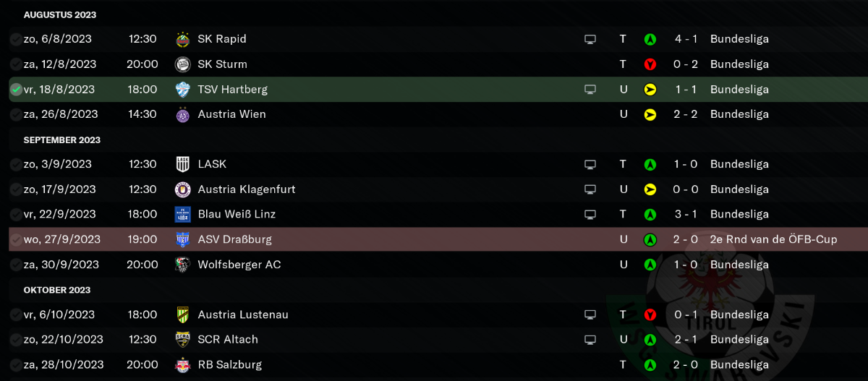Select the TSV Hartberg club badge

click(183, 90)
